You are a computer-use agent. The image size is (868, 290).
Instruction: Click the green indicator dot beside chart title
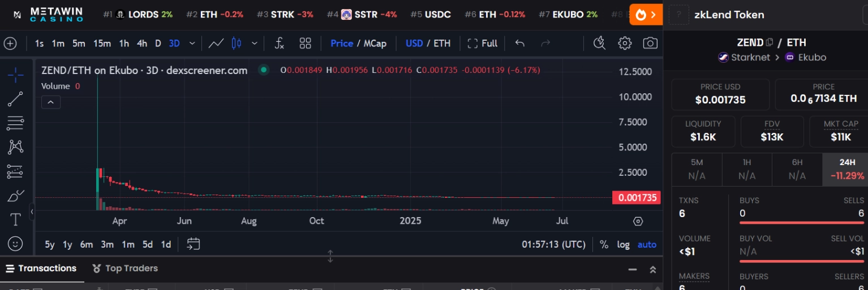263,70
